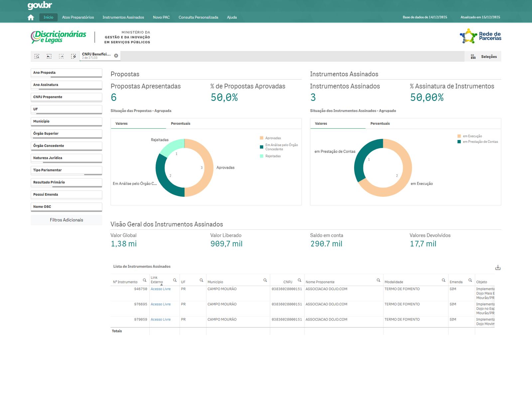
Task: Expand the Ano Proposta filter
Action: tap(66, 73)
